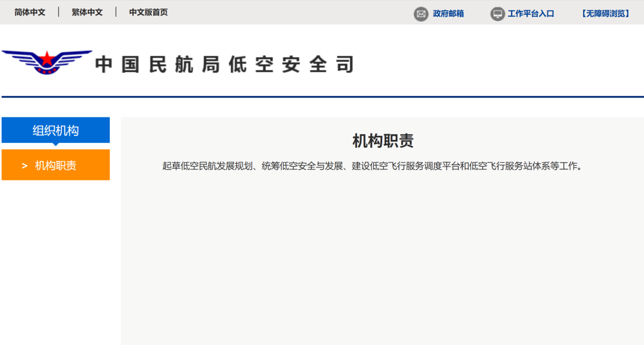Click the 机构职责 content heading

[383, 141]
